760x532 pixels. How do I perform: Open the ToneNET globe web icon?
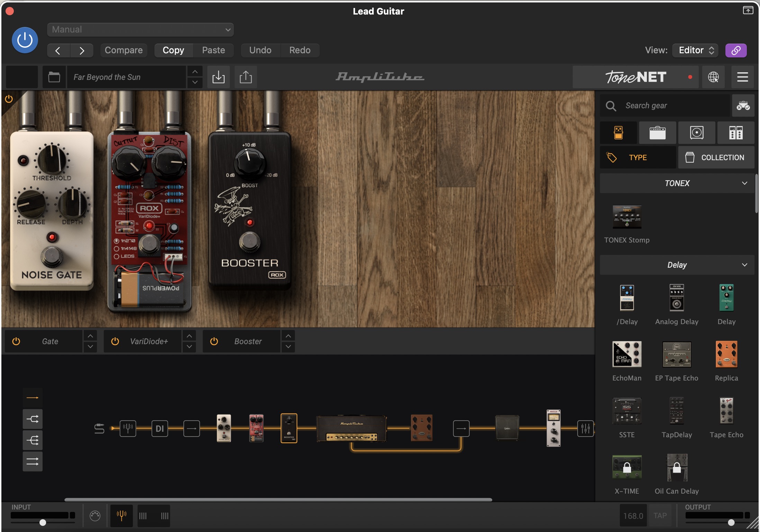(x=713, y=77)
